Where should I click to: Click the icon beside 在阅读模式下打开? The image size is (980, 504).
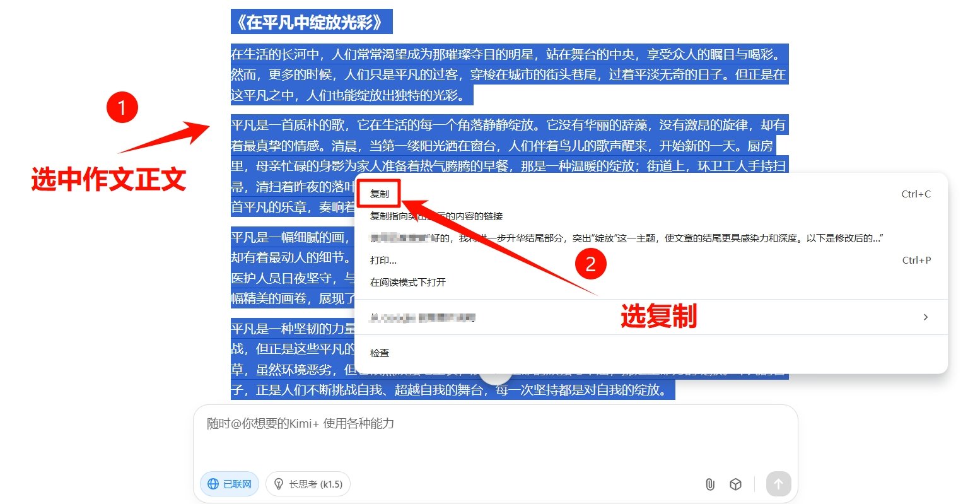coord(365,282)
